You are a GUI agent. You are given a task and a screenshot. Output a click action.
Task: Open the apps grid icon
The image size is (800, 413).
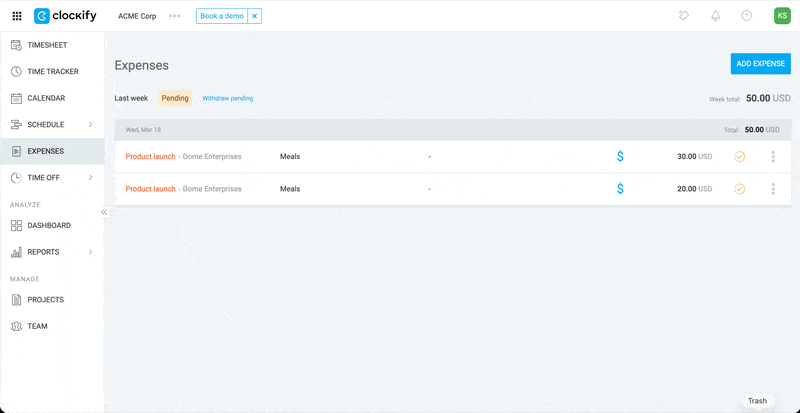[17, 16]
